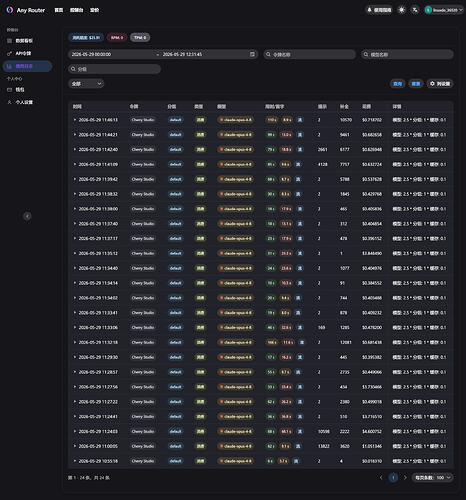
Task: Go to previous page arrow in pagination
Action: pos(381,478)
